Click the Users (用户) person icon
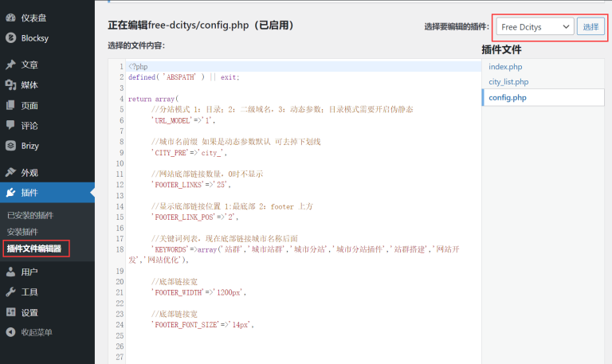Image resolution: width=612 pixels, height=364 pixels. click(x=10, y=272)
